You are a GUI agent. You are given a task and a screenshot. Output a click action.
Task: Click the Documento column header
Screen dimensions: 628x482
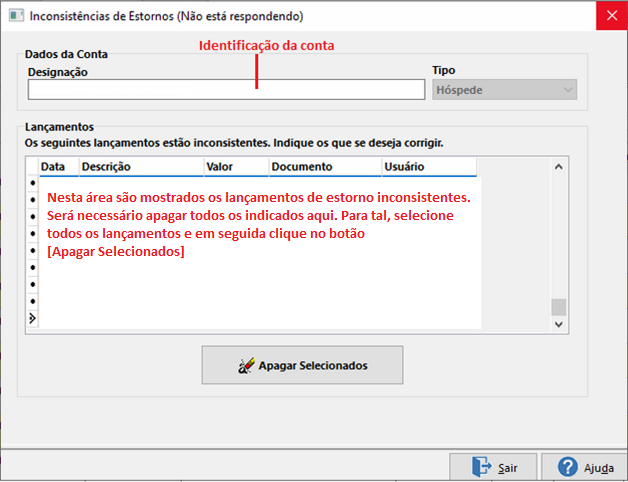(325, 167)
